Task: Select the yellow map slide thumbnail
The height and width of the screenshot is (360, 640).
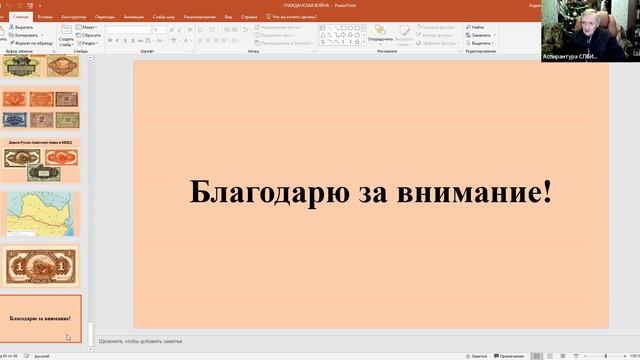Action: point(41,214)
